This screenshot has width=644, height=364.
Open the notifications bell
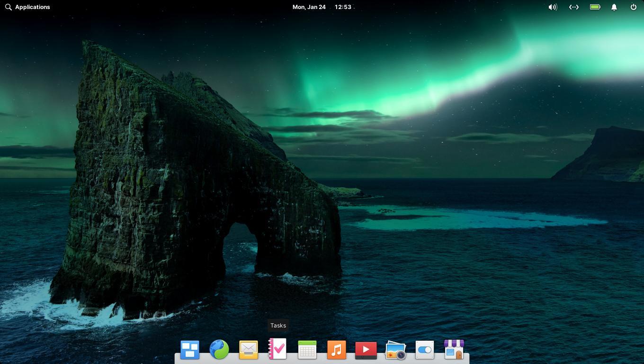click(614, 7)
